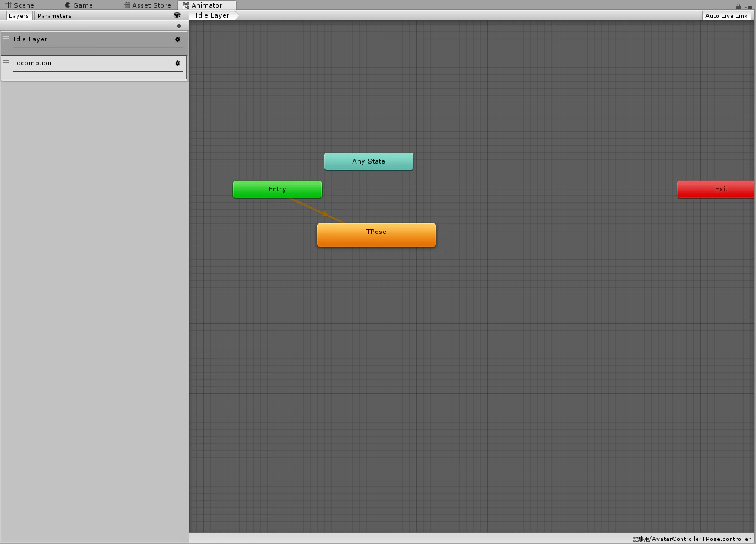Select the Animator tab
The image size is (756, 544).
(x=206, y=5)
